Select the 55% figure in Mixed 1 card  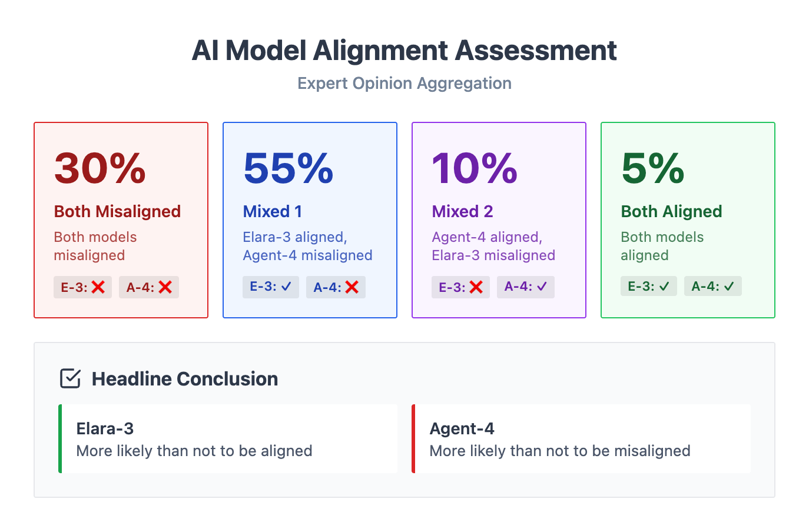[x=289, y=169]
